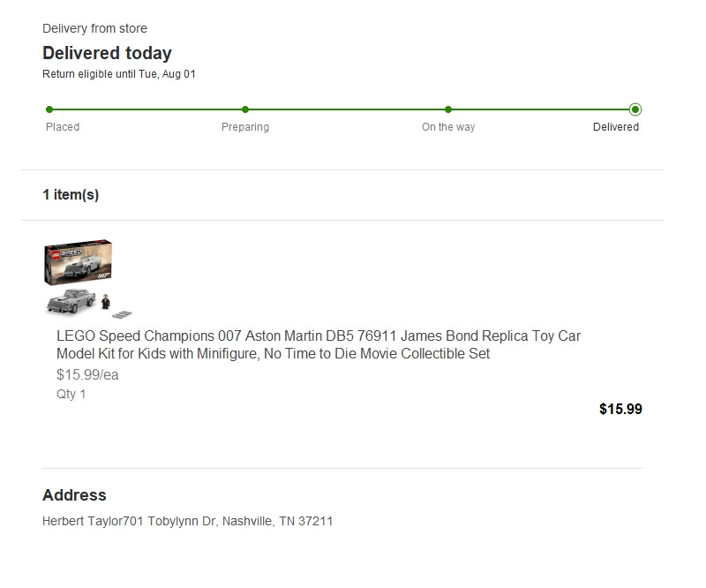This screenshot has width=706, height=588.
Task: Click the $15.99/ea unit price
Action: click(x=87, y=375)
